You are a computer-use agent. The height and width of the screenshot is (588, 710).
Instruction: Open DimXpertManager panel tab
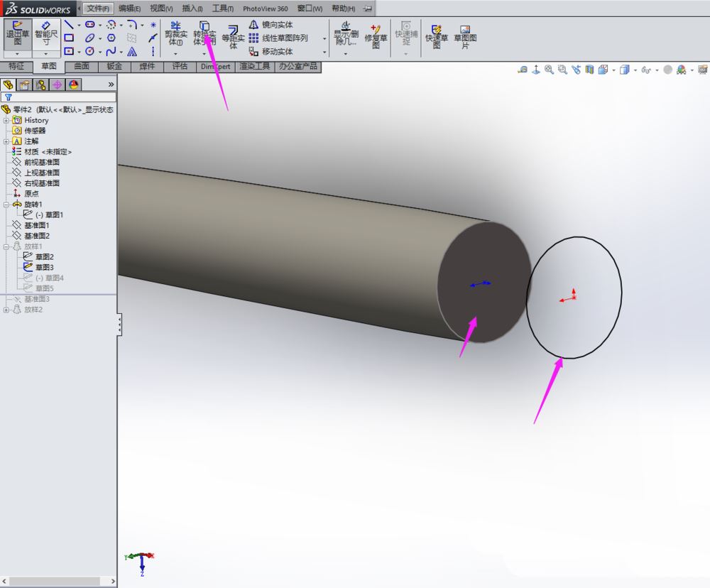(57, 85)
